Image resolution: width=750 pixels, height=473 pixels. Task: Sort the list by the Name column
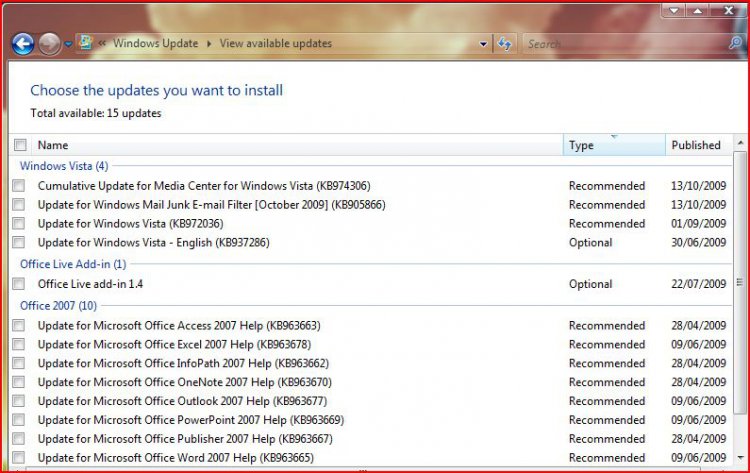(x=298, y=145)
